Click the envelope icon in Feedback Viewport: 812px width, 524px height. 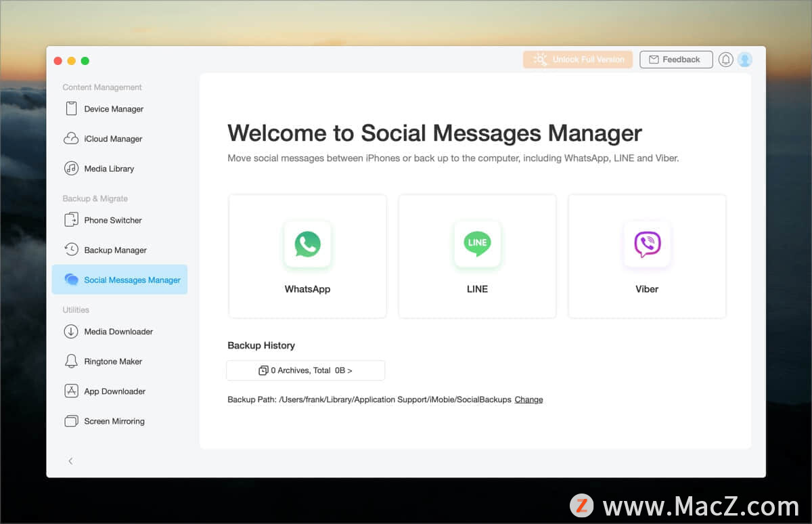(654, 60)
